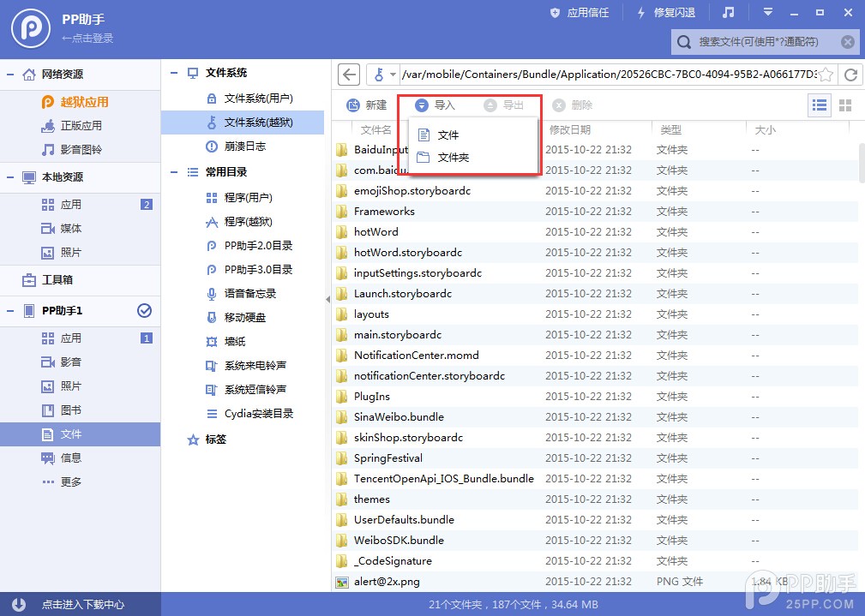Choose 文件夹 from the import menu
The height and width of the screenshot is (616, 865).
coord(474,157)
